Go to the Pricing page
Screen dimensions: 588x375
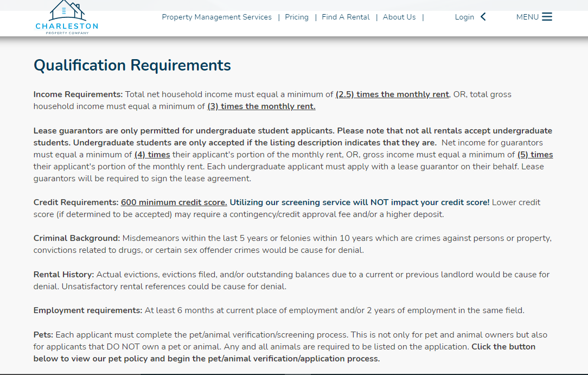(x=297, y=17)
